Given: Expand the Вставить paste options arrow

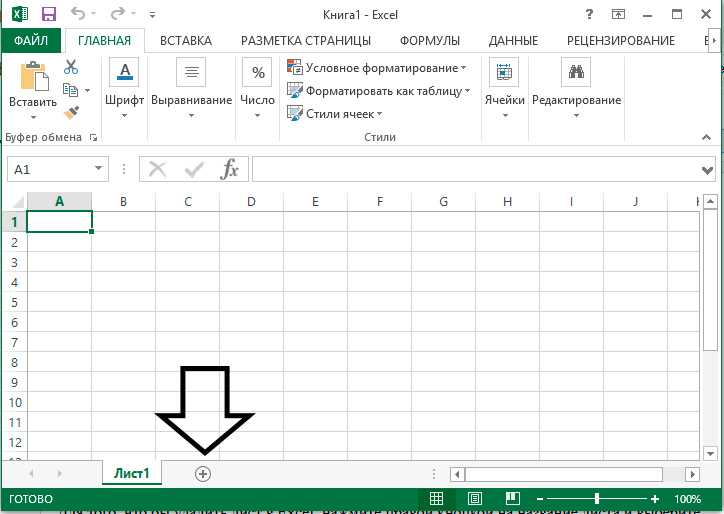Looking at the screenshot, I should pos(33,117).
